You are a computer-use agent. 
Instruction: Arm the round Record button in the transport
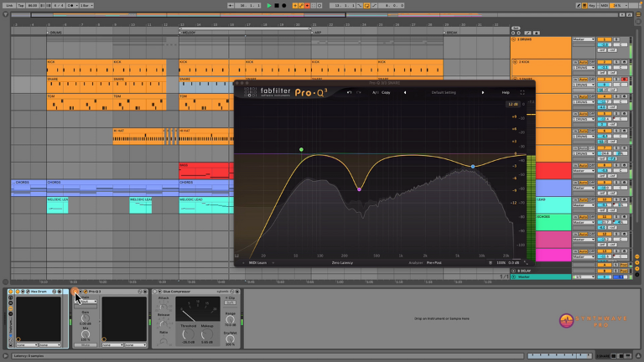(283, 6)
